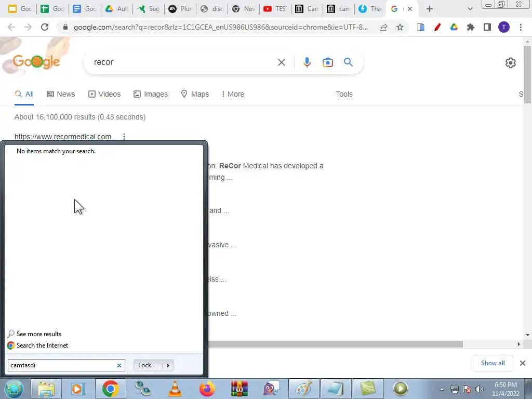Reload the current page

[45, 27]
